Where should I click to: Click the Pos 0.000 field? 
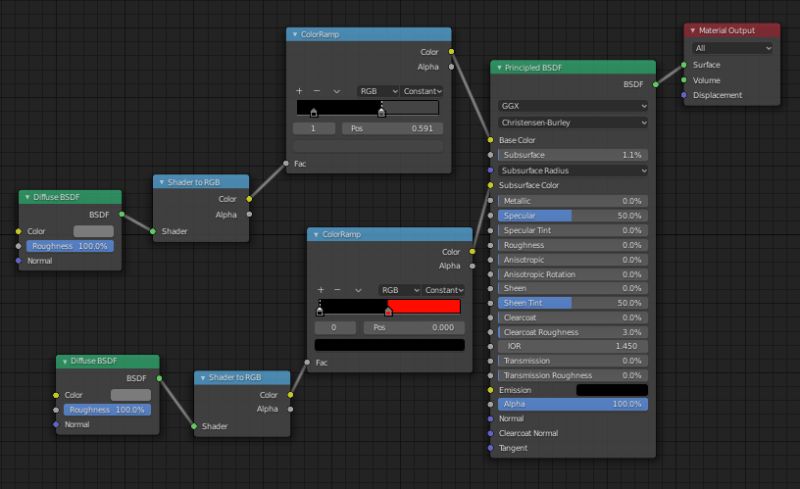(x=414, y=327)
